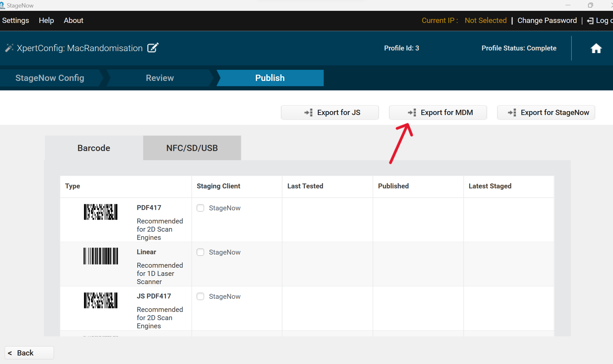The width and height of the screenshot is (613, 364).
Task: Click the home icon on the profile bar
Action: point(596,48)
